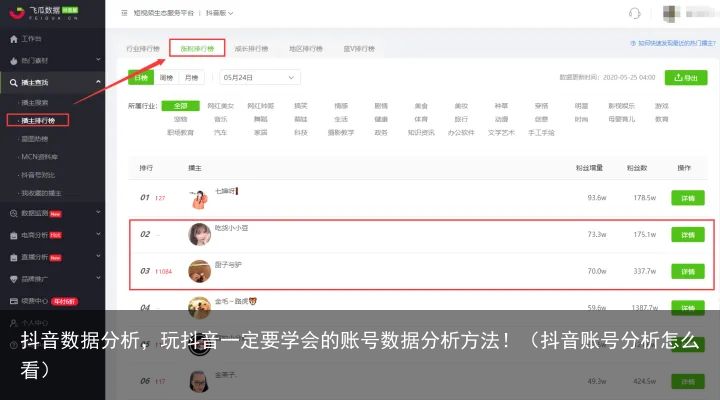Collapse sidebar with the hamburger icon
720x400 pixels.
coord(124,13)
